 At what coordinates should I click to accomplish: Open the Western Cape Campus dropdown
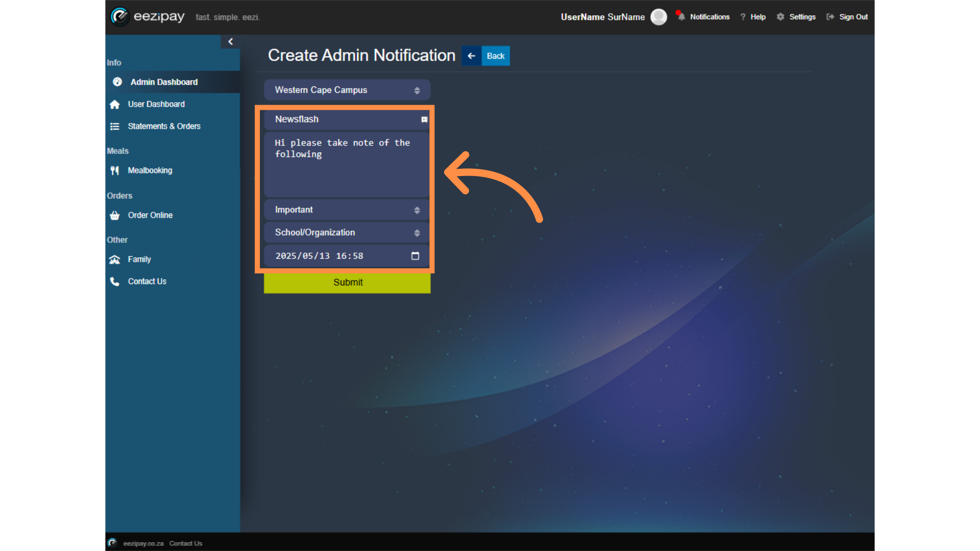pyautogui.click(x=347, y=90)
